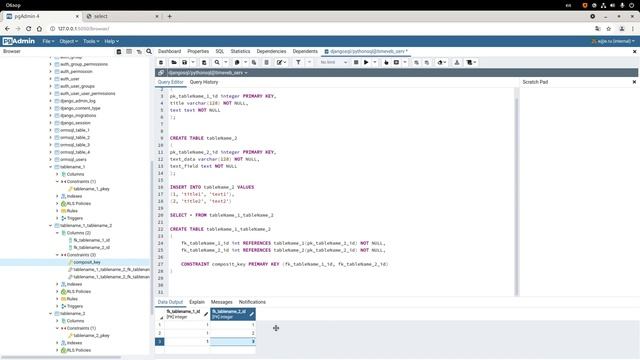Image resolution: width=640 pixels, height=360 pixels.
Task: Open the No limit rows dropdown
Action: [333, 62]
